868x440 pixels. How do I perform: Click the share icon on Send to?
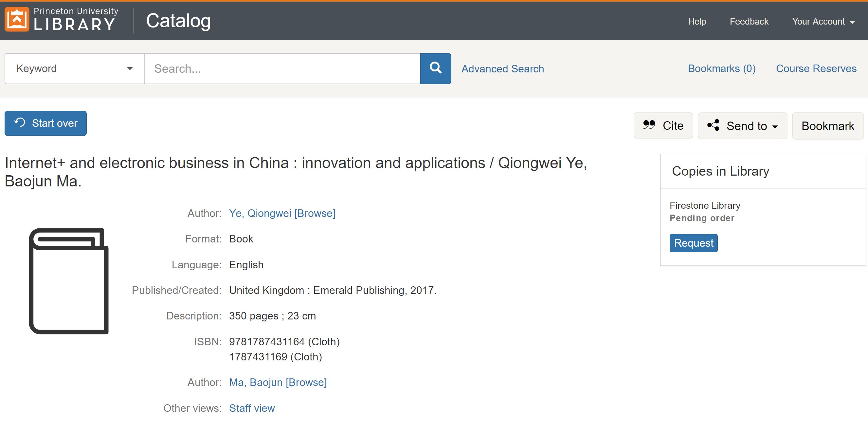pyautogui.click(x=713, y=125)
